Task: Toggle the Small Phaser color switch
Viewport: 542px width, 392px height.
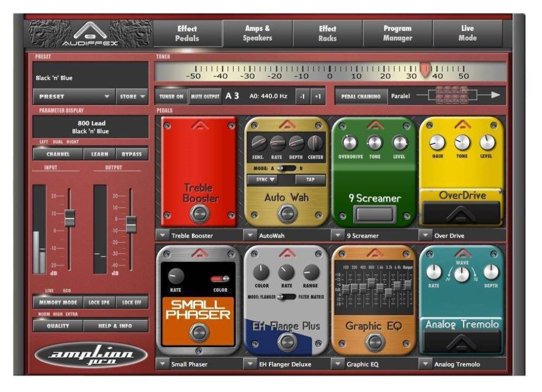Action: click(220, 278)
